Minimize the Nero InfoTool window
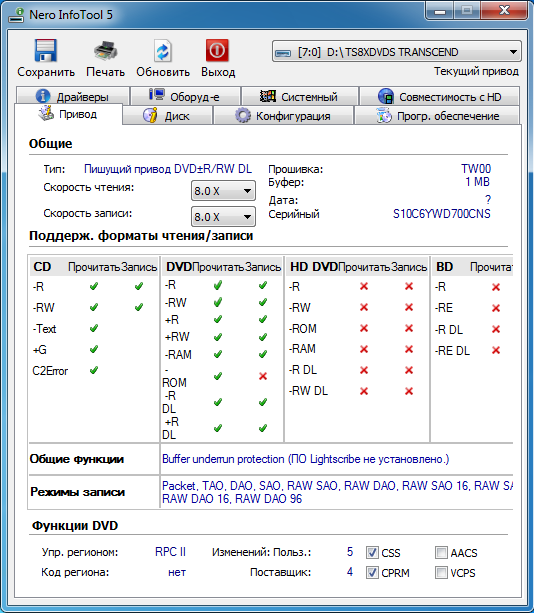This screenshot has height=613, width=534. pyautogui.click(x=440, y=11)
